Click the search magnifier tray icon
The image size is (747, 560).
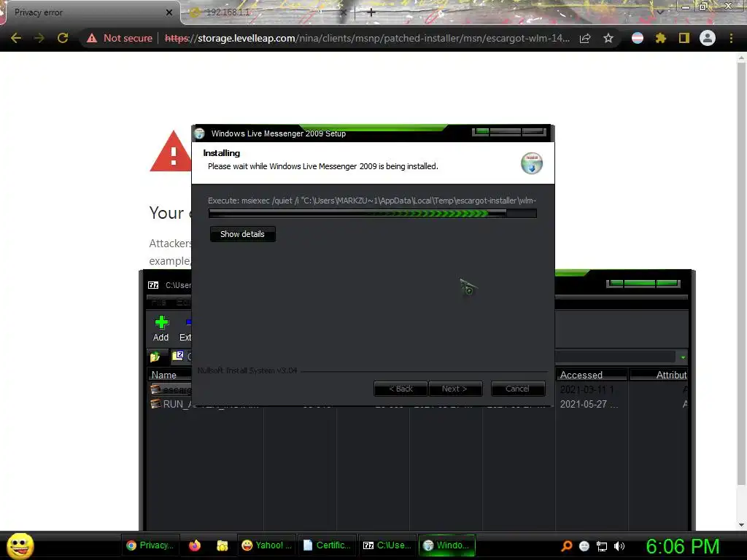[566, 546]
